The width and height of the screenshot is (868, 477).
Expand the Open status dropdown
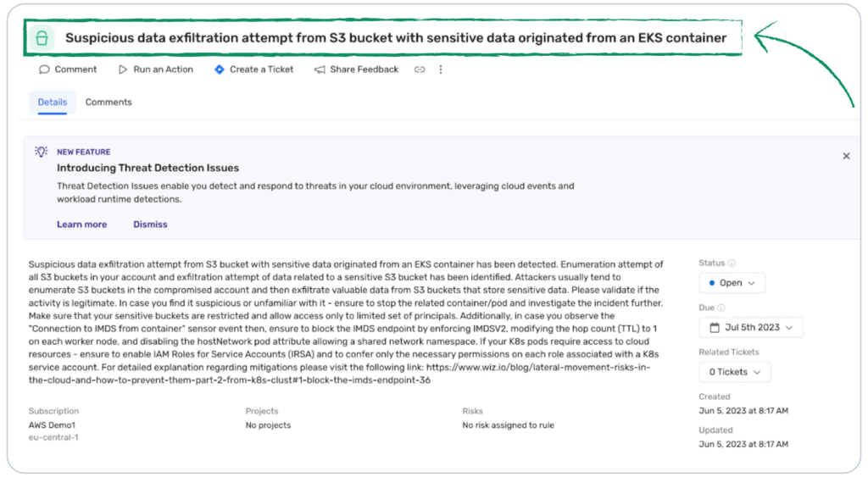click(x=732, y=283)
